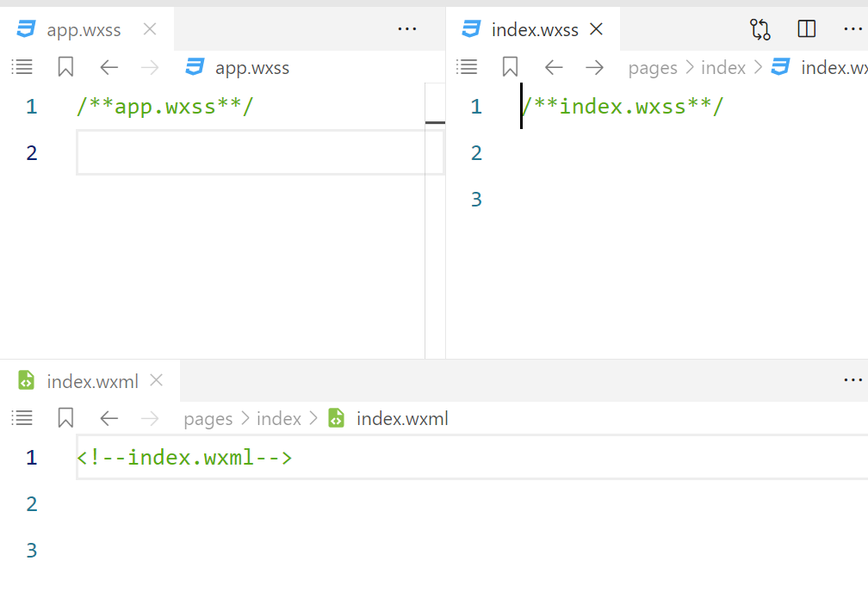Split the index.wxss editor with split icon
Viewport: 868px width, 604px height.
point(807,28)
